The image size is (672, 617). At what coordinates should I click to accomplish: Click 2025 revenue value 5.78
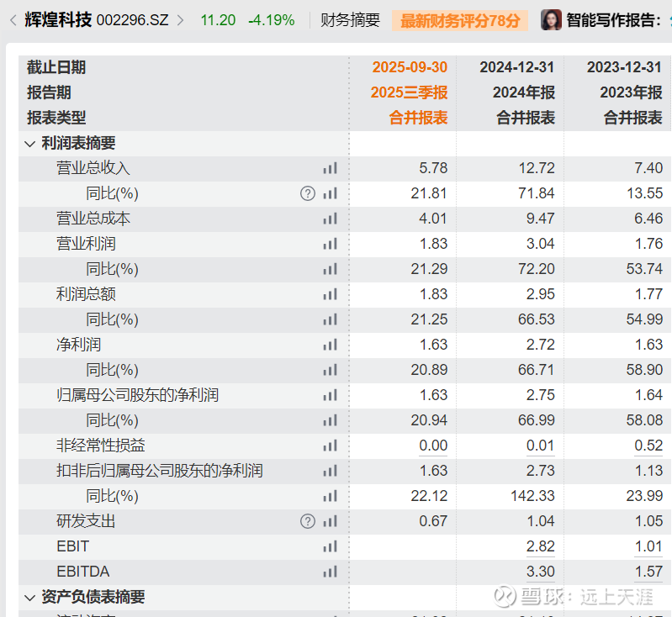(x=433, y=168)
